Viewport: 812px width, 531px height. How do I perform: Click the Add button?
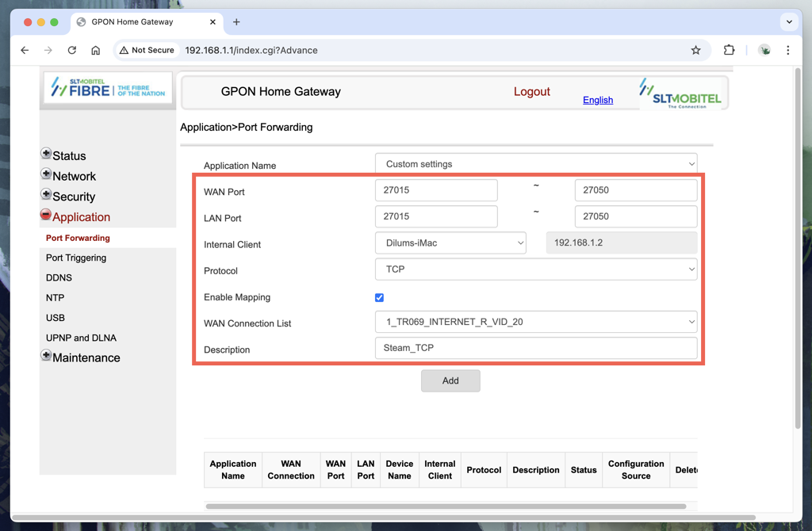[x=450, y=380]
